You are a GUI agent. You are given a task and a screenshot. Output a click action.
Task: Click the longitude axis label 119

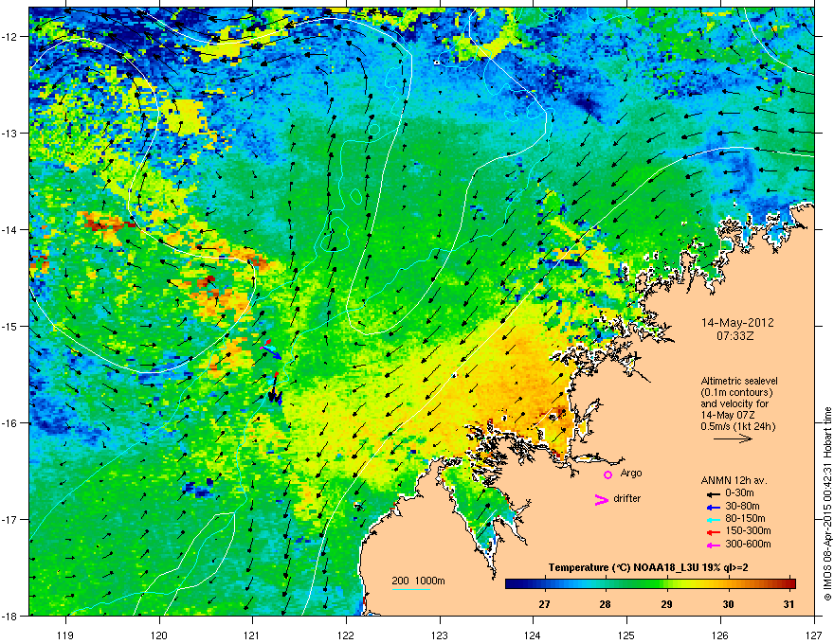pyautogui.click(x=66, y=635)
